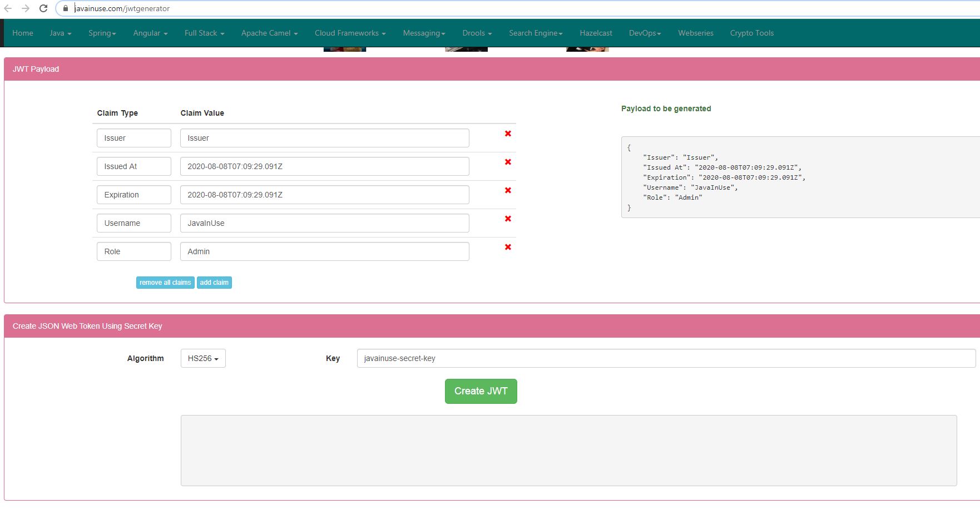Focus the Role claim type field
This screenshot has width=980, height=519.
134,251
